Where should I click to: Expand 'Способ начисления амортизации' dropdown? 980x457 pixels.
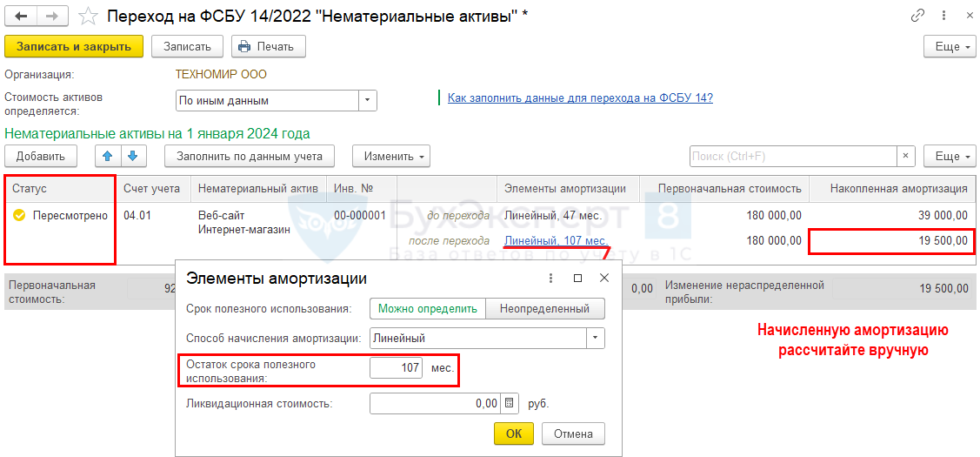(596, 338)
